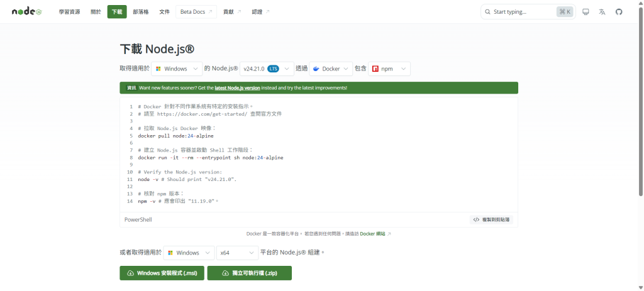The width and height of the screenshot is (644, 291).
Task: Open the Docker install method dropdown
Action: tap(331, 69)
